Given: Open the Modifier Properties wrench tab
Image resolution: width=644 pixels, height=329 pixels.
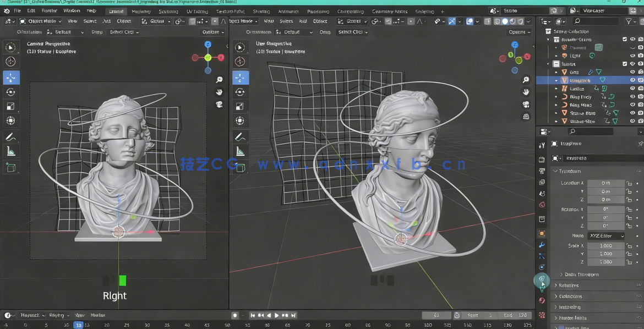Looking at the screenshot, I should point(542,244).
